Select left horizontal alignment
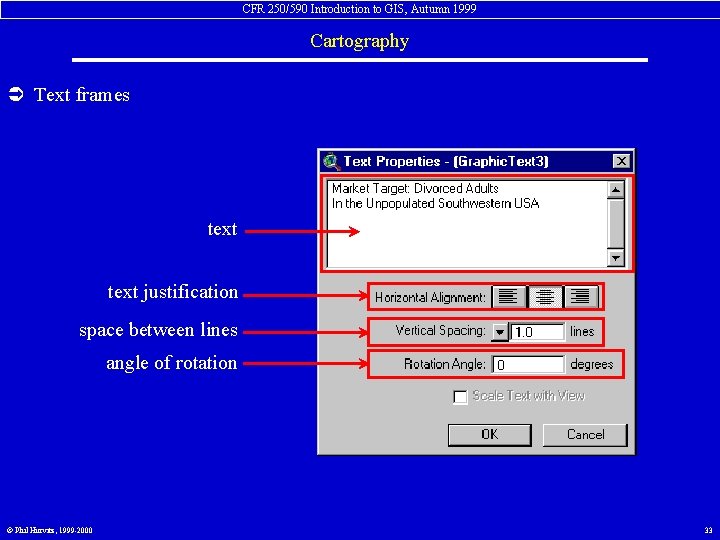The width and height of the screenshot is (720, 540). (x=508, y=297)
